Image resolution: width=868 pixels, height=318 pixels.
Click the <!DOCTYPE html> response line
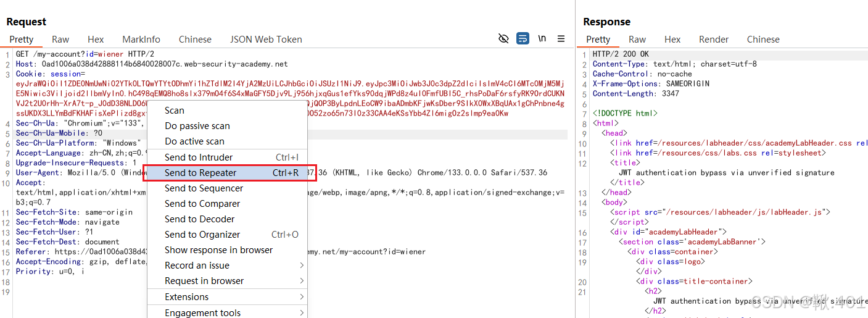(x=625, y=113)
